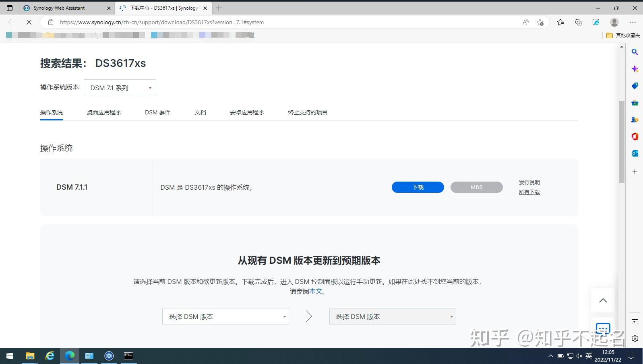Open Outlook icon in sidebar
643x364 pixels.
click(x=635, y=153)
